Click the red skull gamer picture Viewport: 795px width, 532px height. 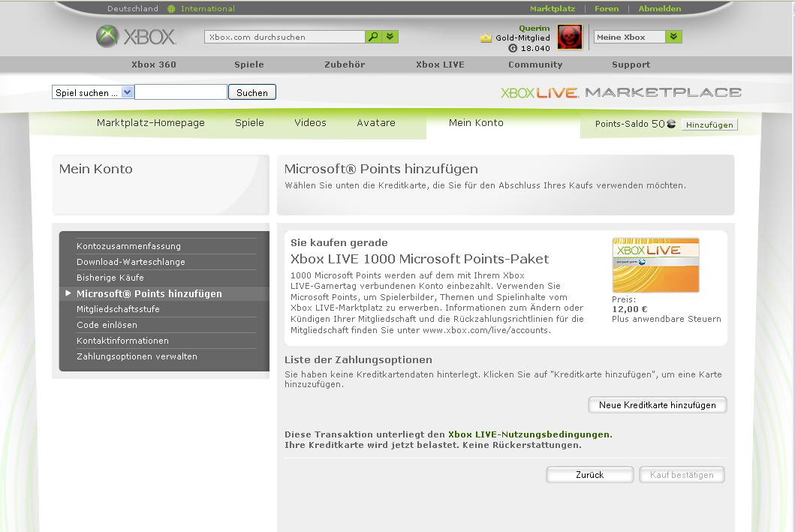(x=569, y=37)
